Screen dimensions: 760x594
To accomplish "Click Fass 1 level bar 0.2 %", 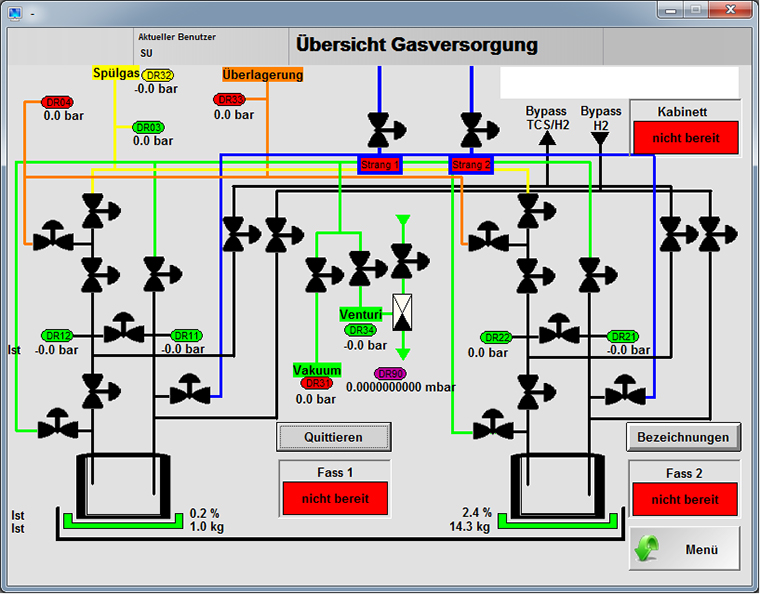I will coord(123,522).
